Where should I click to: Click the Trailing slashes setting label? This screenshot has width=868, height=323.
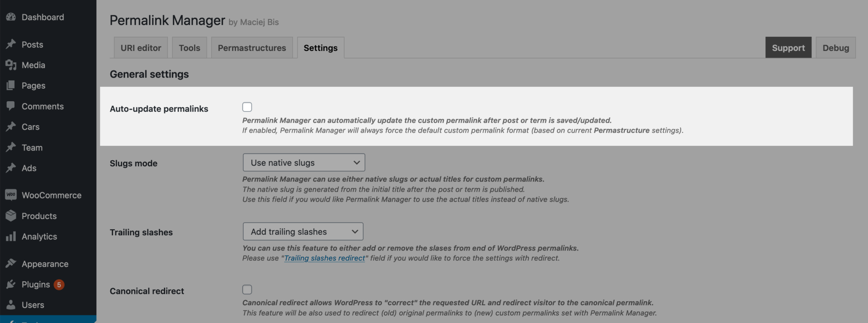pyautogui.click(x=141, y=232)
